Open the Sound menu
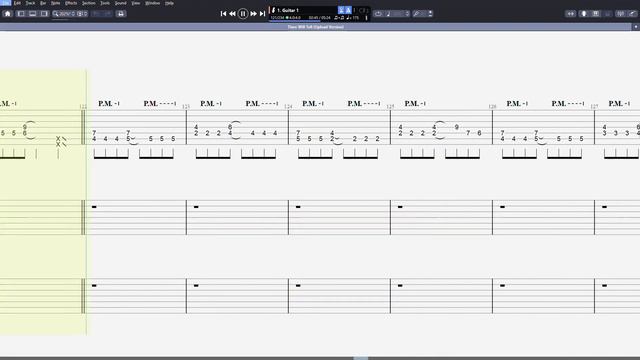Image resolution: width=640 pixels, height=360 pixels. [x=120, y=3]
